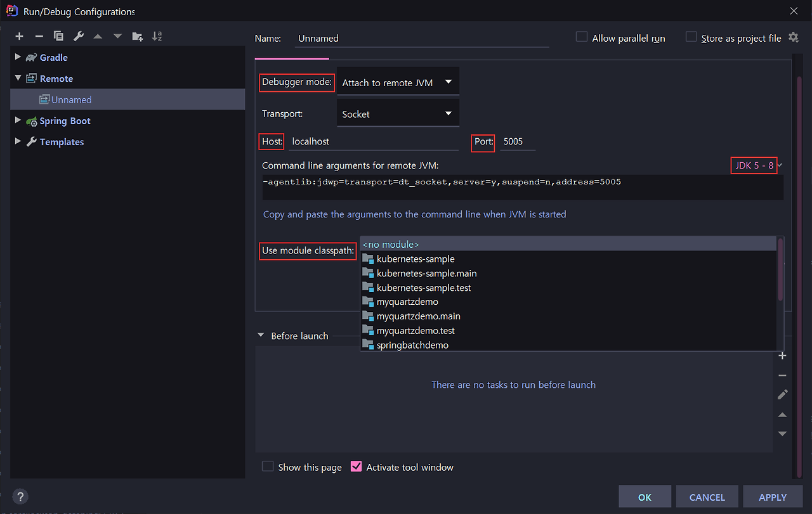The height and width of the screenshot is (514, 812).
Task: Sort configurations alphabetically
Action: point(157,36)
